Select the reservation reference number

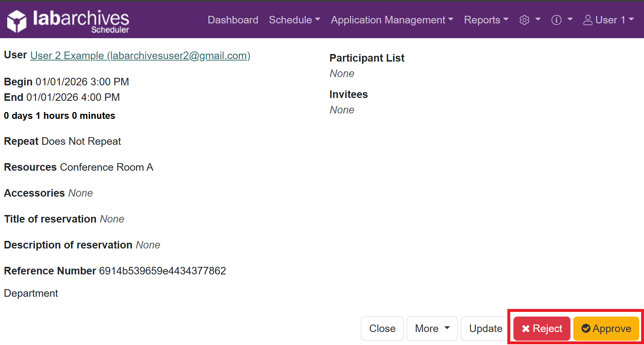[162, 270]
